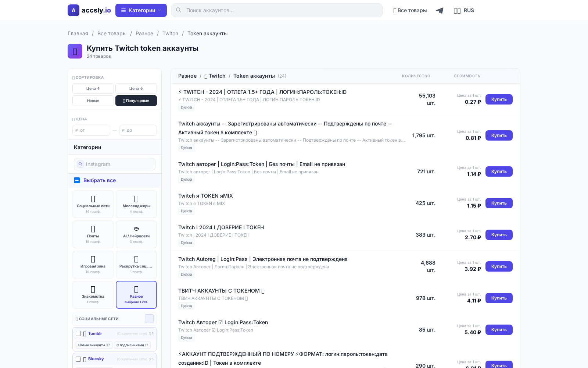Open the Мессенджеры category tile
Screen dimensions: 588x368
[x=136, y=204]
